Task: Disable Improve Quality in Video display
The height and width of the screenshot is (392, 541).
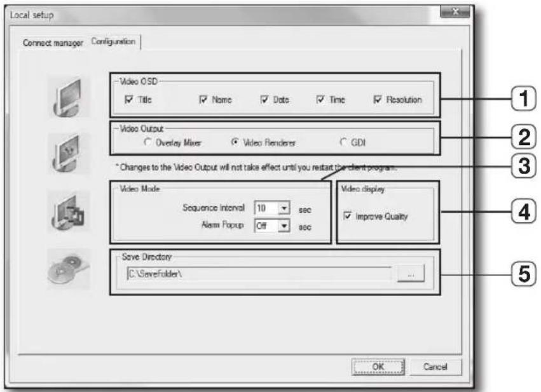Action: 348,215
